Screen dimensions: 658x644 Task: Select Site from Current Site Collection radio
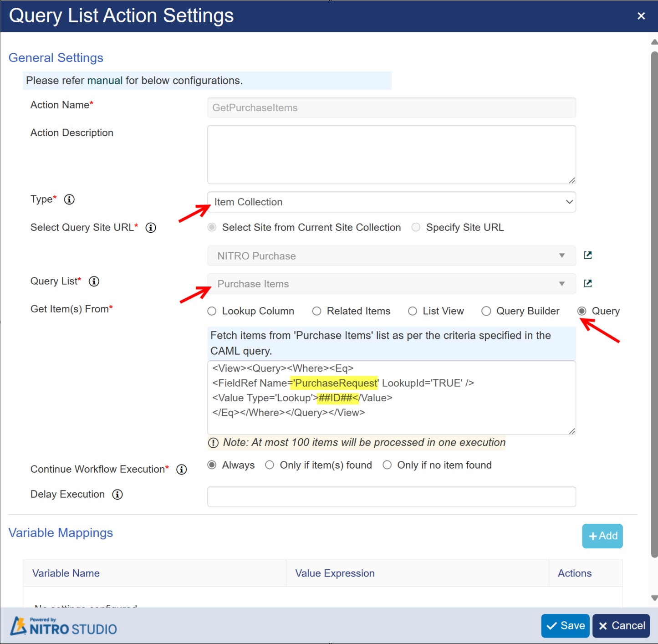click(x=212, y=227)
